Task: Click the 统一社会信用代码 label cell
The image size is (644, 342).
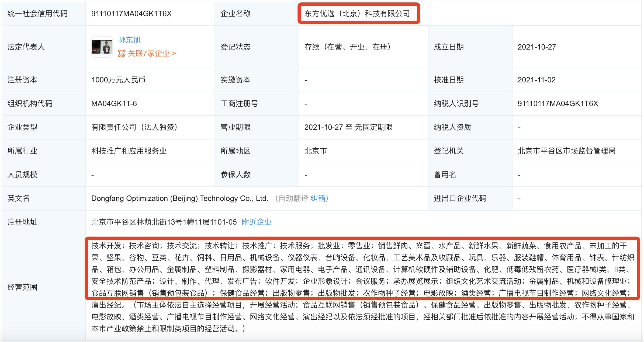Action: pyautogui.click(x=44, y=14)
